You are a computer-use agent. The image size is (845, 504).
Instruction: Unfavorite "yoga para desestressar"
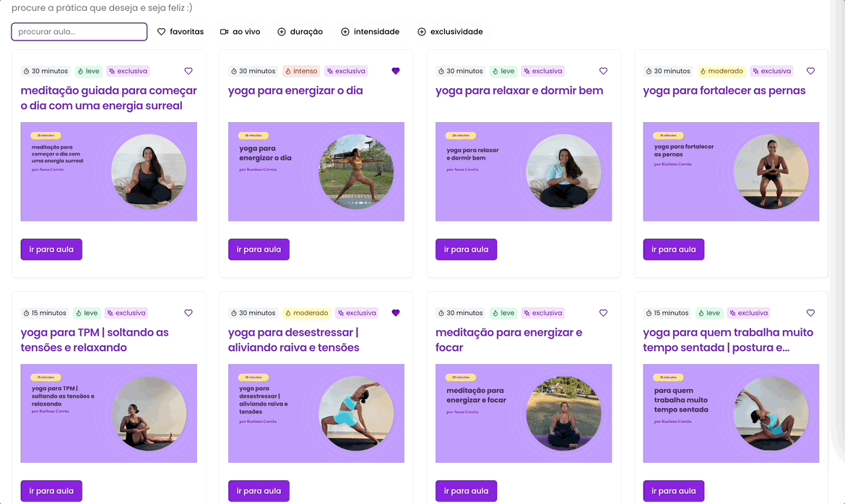396,313
